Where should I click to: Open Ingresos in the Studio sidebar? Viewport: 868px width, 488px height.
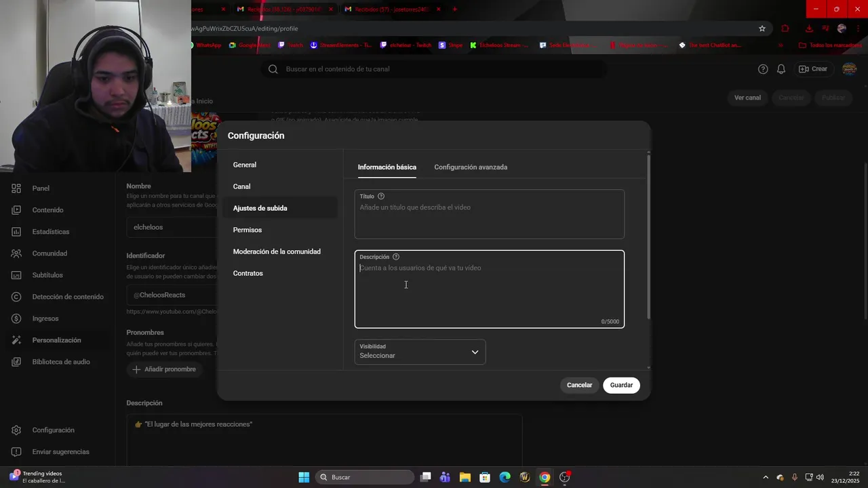45,319
